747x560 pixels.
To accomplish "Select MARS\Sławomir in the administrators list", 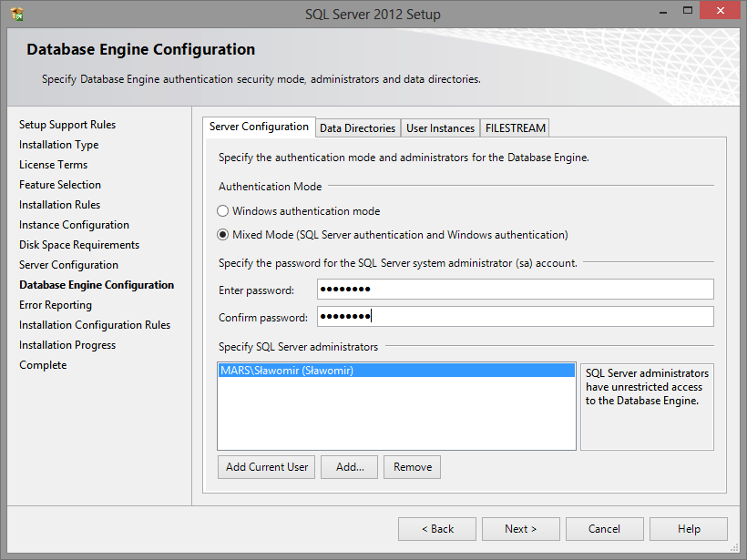I will pos(287,372).
